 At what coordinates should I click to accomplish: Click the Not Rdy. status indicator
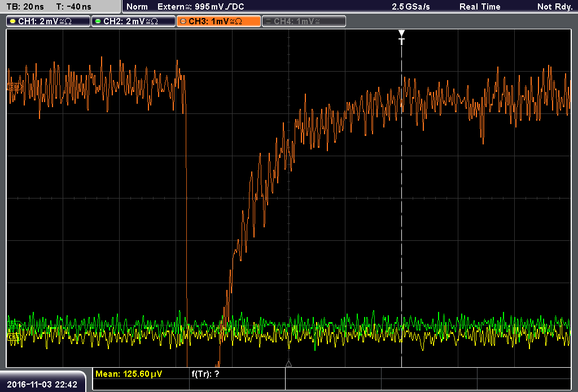click(555, 7)
